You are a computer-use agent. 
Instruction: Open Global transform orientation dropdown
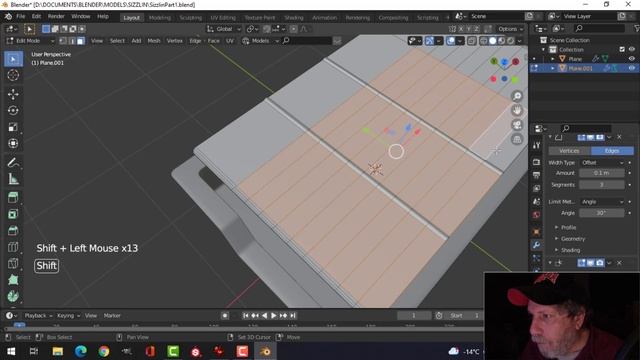click(223, 29)
